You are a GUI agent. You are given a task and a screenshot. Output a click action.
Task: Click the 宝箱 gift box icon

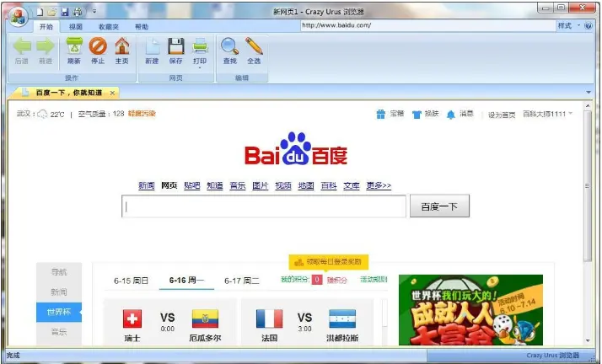(x=380, y=114)
